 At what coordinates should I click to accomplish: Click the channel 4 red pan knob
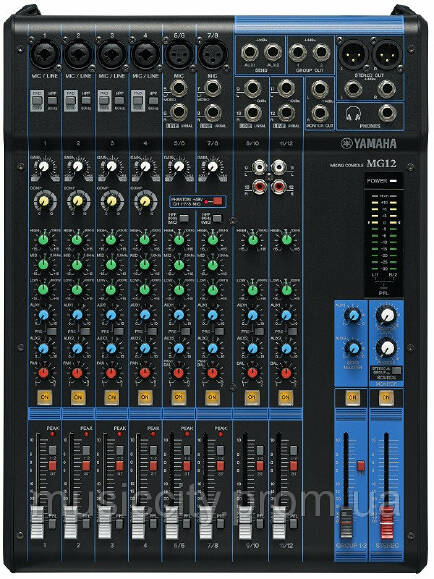(145, 373)
